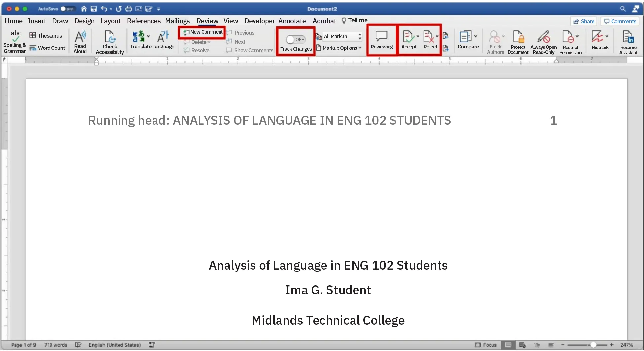This screenshot has height=351, width=644.
Task: Select the Check Accessibility tool
Action: 110,41
